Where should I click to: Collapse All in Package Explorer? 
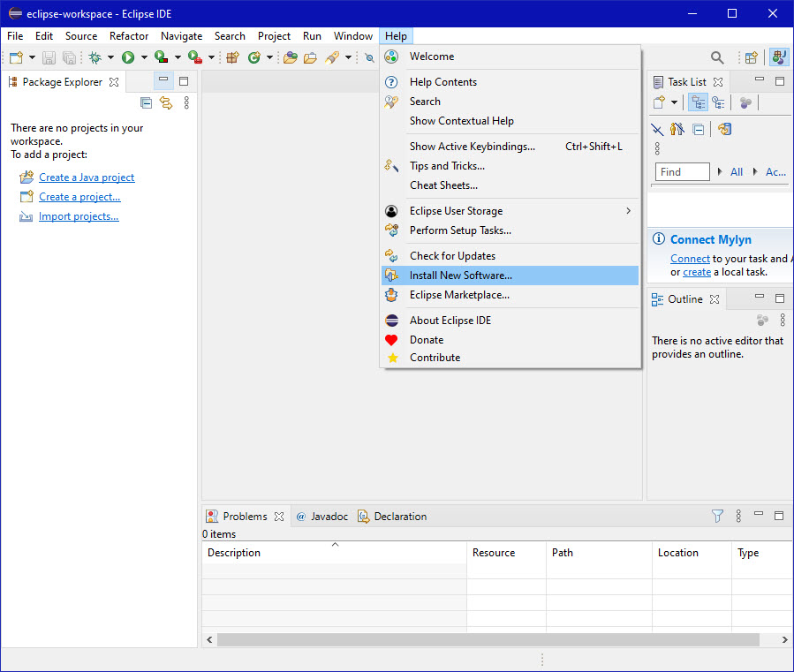[147, 103]
